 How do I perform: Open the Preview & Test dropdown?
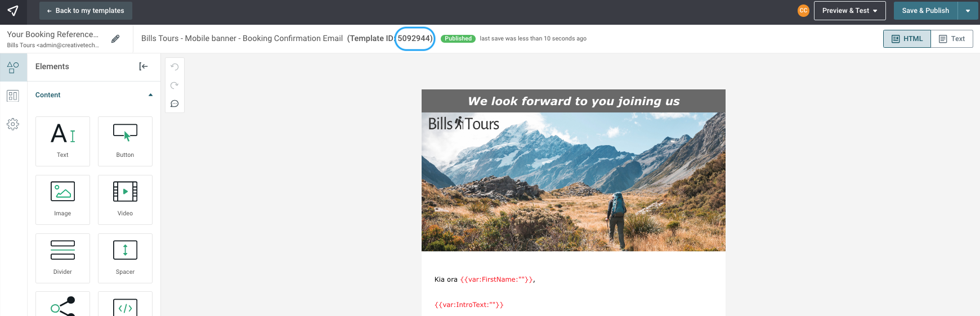click(849, 11)
